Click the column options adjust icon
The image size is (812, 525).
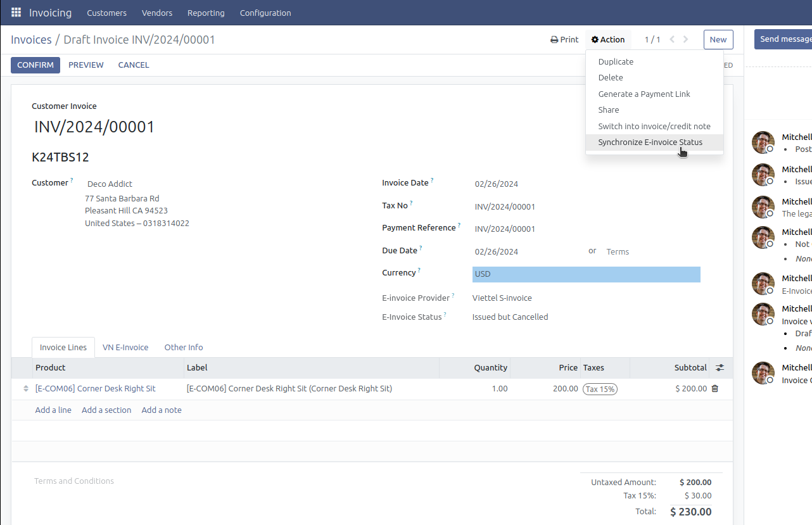tap(720, 367)
